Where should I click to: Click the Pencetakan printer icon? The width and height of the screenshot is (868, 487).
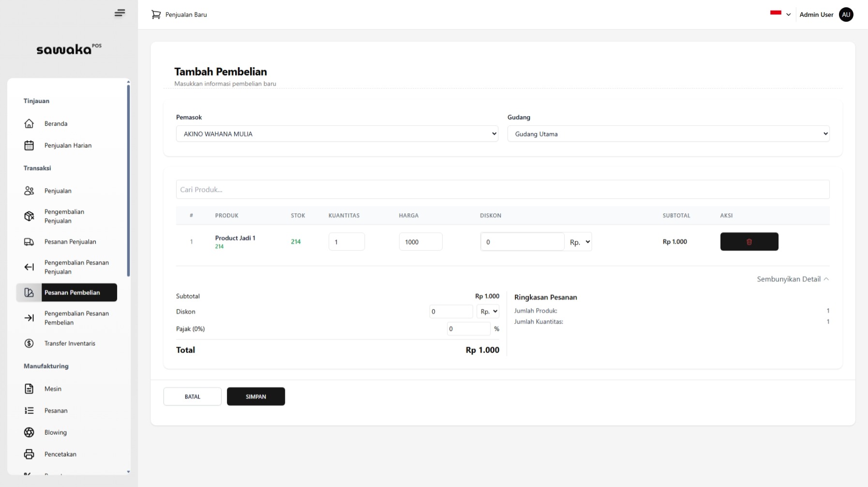[29, 454]
